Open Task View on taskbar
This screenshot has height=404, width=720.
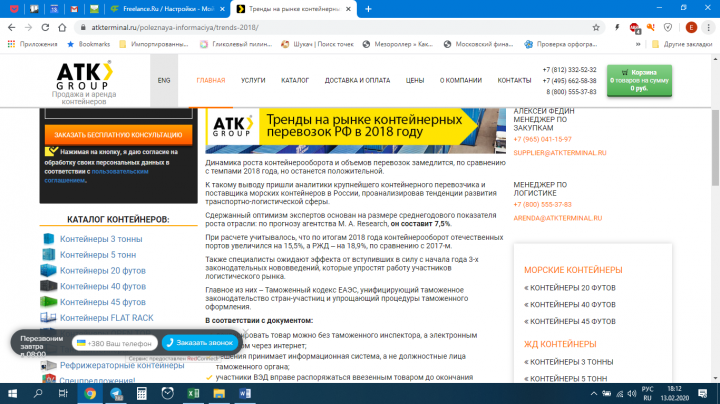tap(63, 393)
